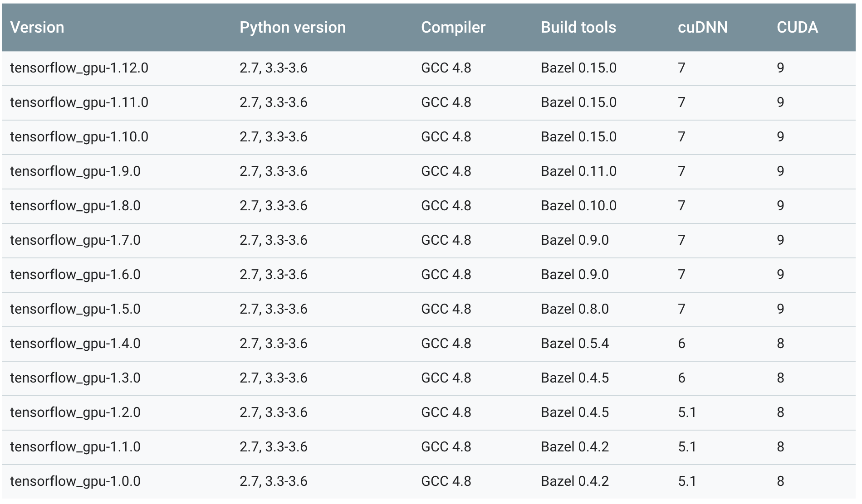Click cuDNN value 7 in 1.5.0 row
This screenshot has height=504, width=862.
point(681,309)
